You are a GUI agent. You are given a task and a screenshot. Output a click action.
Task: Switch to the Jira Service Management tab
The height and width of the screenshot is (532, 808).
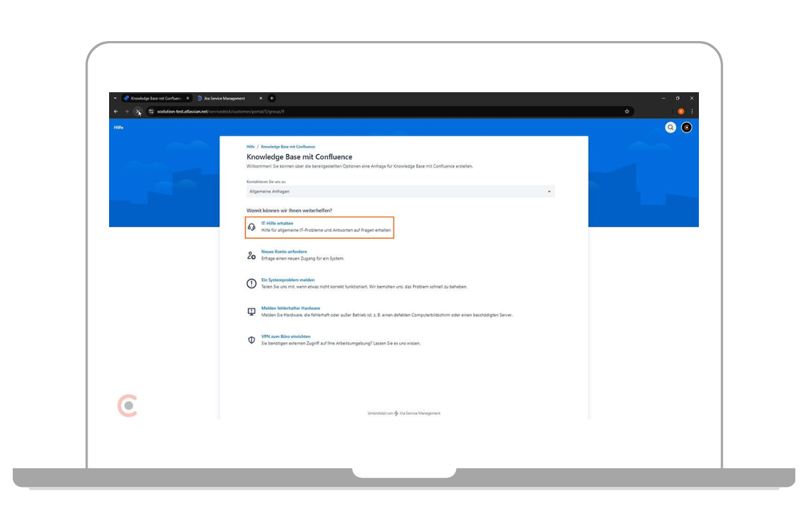[224, 98]
